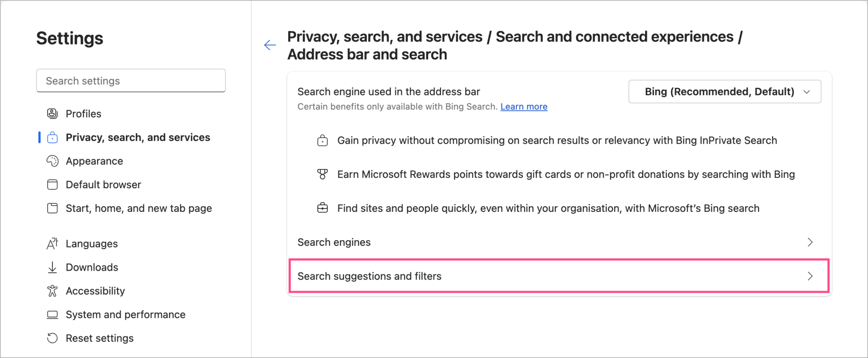This screenshot has height=358, width=868.
Task: Click the Bing InPrivate Search padlock icon
Action: point(323,140)
